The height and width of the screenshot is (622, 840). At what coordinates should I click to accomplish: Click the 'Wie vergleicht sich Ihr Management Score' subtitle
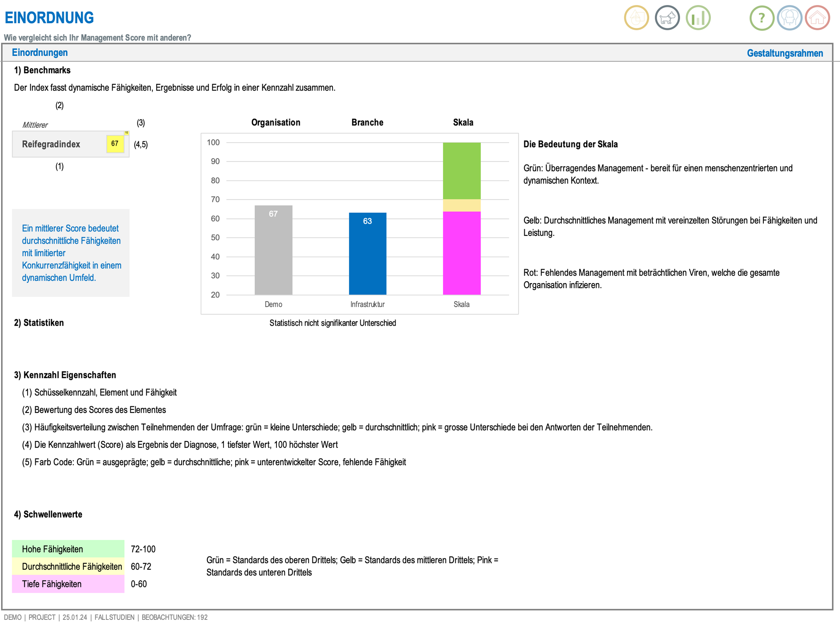[98, 38]
